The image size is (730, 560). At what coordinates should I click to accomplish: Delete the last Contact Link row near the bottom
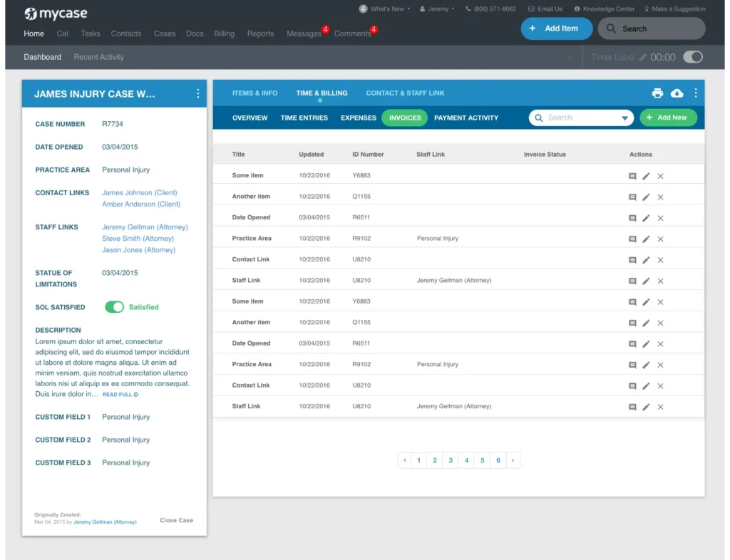click(660, 386)
